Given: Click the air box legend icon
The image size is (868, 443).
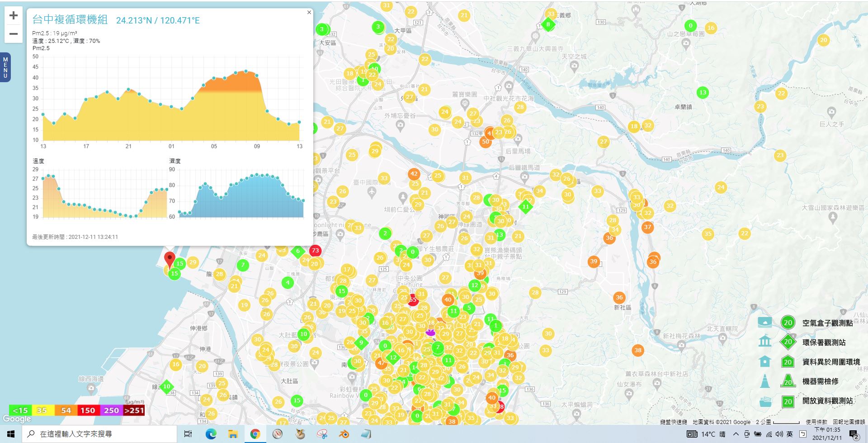Looking at the screenshot, I should pyautogui.click(x=765, y=322).
